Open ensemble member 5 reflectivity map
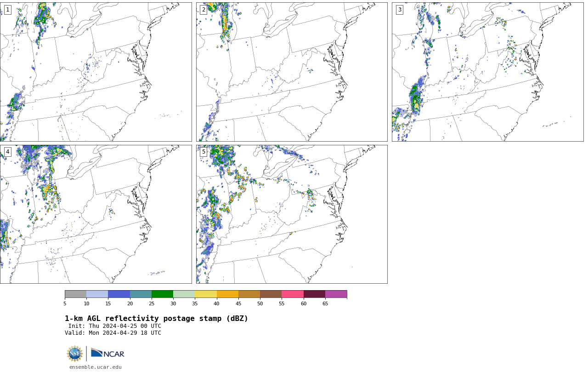Viewport: 588px width, 372px height. [292, 214]
